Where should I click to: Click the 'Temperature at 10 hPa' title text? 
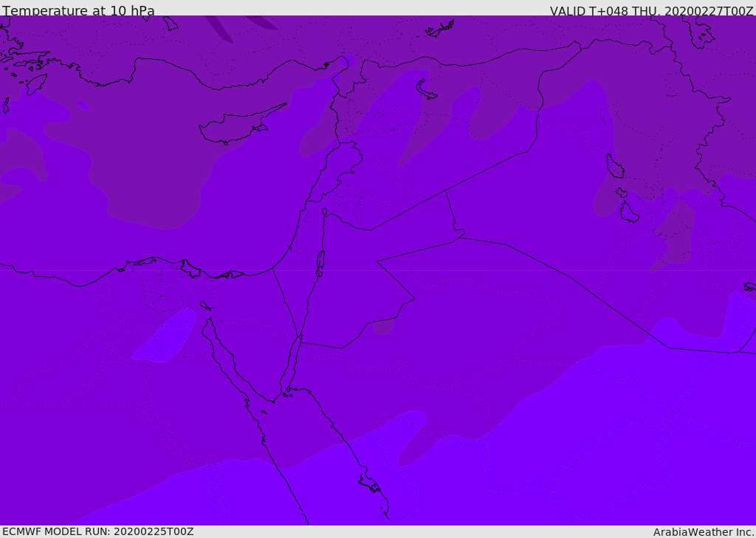click(78, 10)
